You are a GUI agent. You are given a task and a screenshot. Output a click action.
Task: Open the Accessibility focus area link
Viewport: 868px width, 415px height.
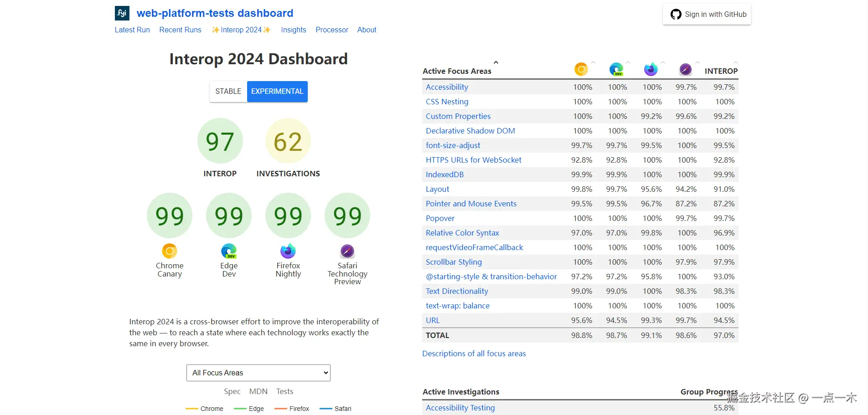click(447, 87)
